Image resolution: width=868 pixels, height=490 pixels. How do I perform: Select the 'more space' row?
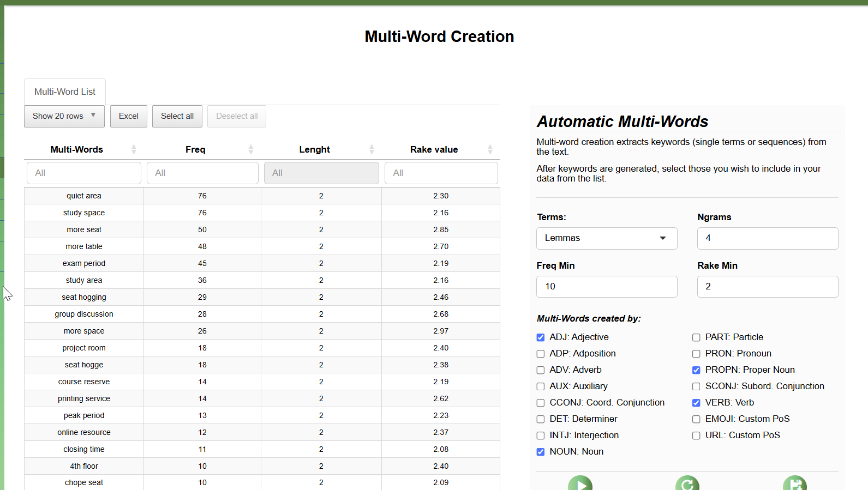262,331
